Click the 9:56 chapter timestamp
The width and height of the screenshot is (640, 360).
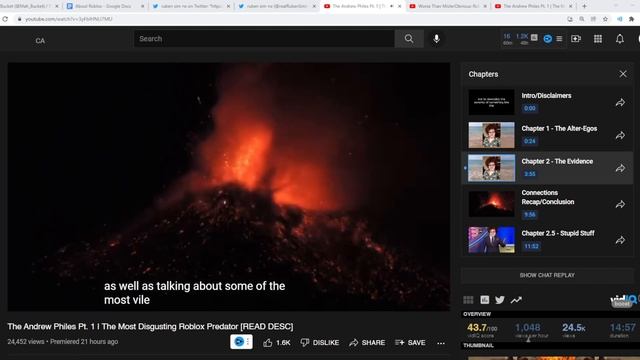(529, 215)
